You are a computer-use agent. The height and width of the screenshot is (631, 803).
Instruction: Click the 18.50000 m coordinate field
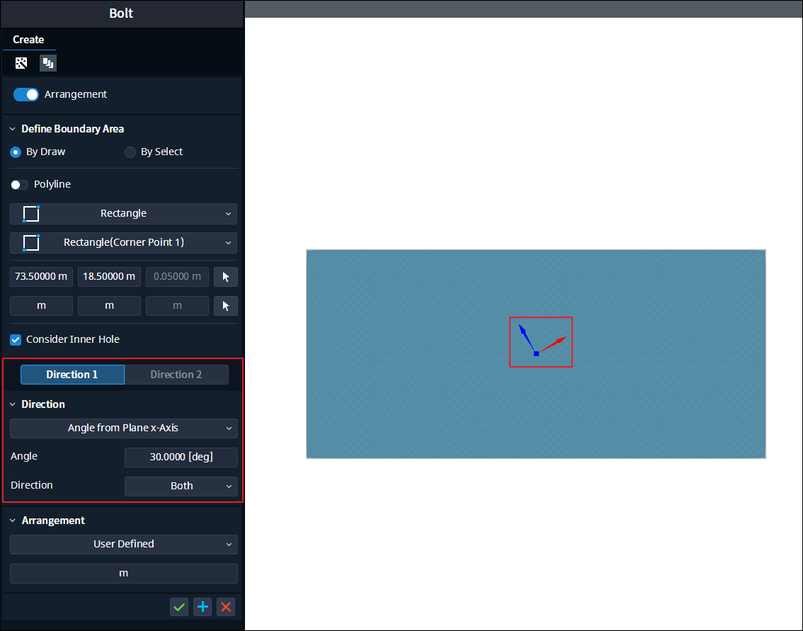tap(109, 277)
